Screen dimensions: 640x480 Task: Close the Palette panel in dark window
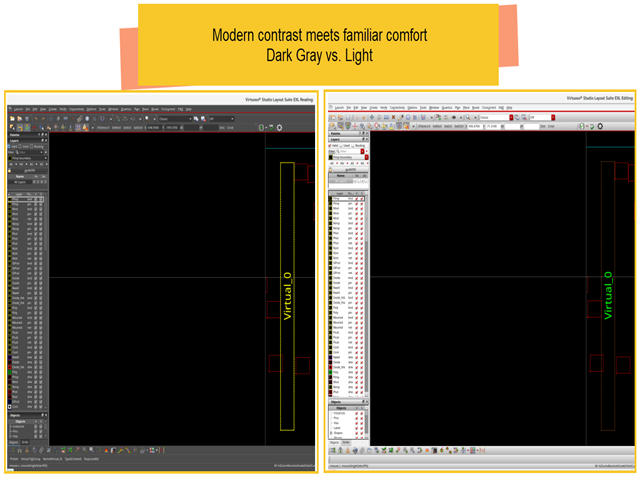(x=45, y=134)
